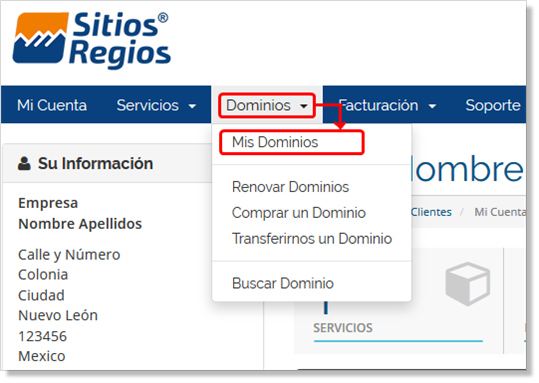This screenshot has height=383, width=539.
Task: Click the Nuevo León address line
Action: [58, 315]
